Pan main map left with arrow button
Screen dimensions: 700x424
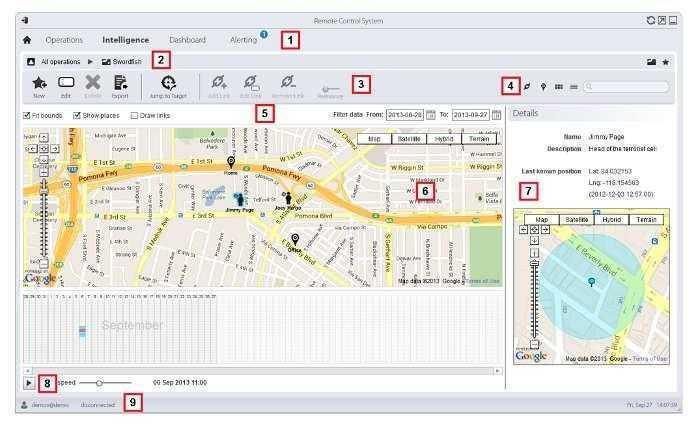click(32, 149)
